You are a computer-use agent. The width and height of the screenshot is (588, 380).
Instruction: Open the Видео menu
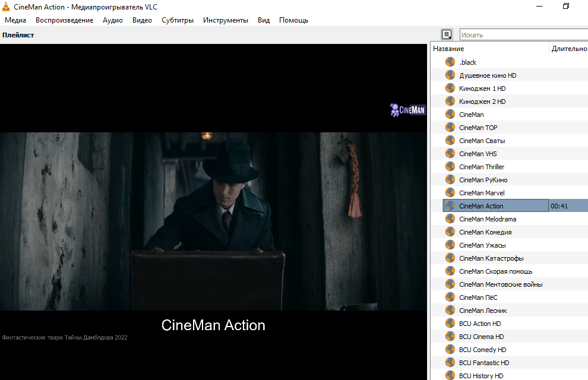coord(142,20)
